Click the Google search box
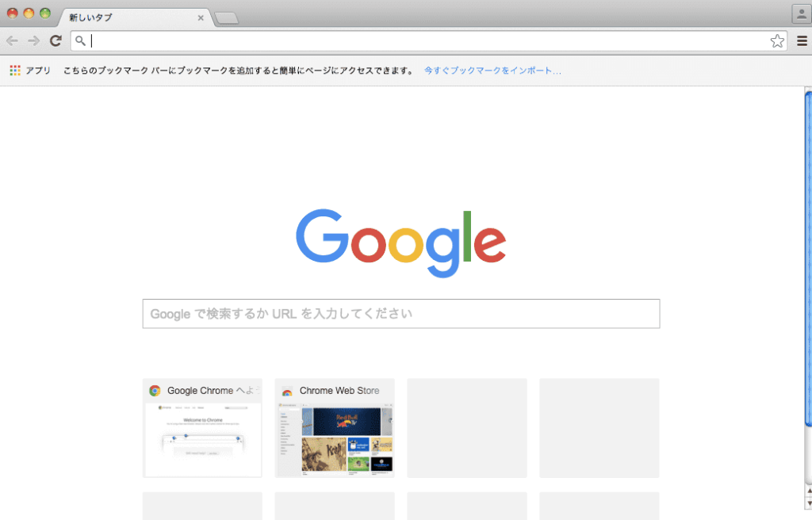The height and width of the screenshot is (520, 812). [401, 313]
